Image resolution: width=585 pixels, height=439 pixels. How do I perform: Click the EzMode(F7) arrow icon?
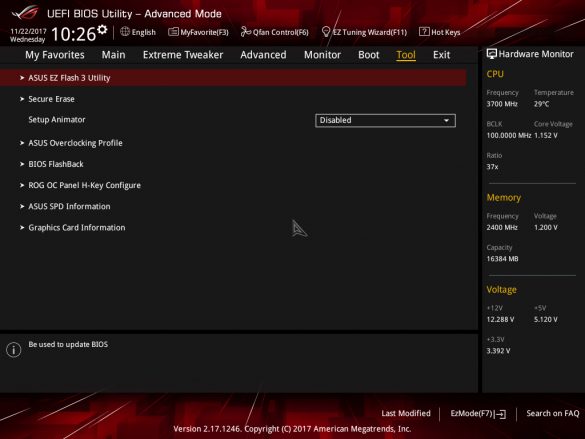[501, 414]
